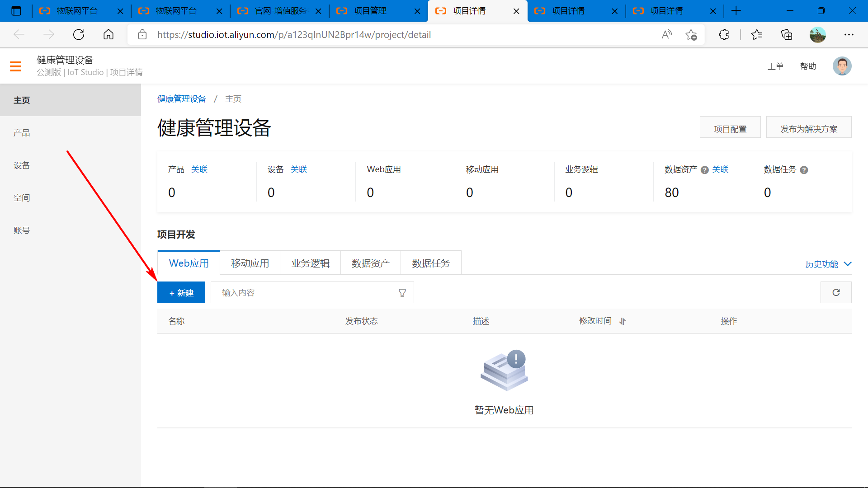Sort by 修改时间 arrow icon
Image resolution: width=868 pixels, height=488 pixels.
tap(623, 321)
